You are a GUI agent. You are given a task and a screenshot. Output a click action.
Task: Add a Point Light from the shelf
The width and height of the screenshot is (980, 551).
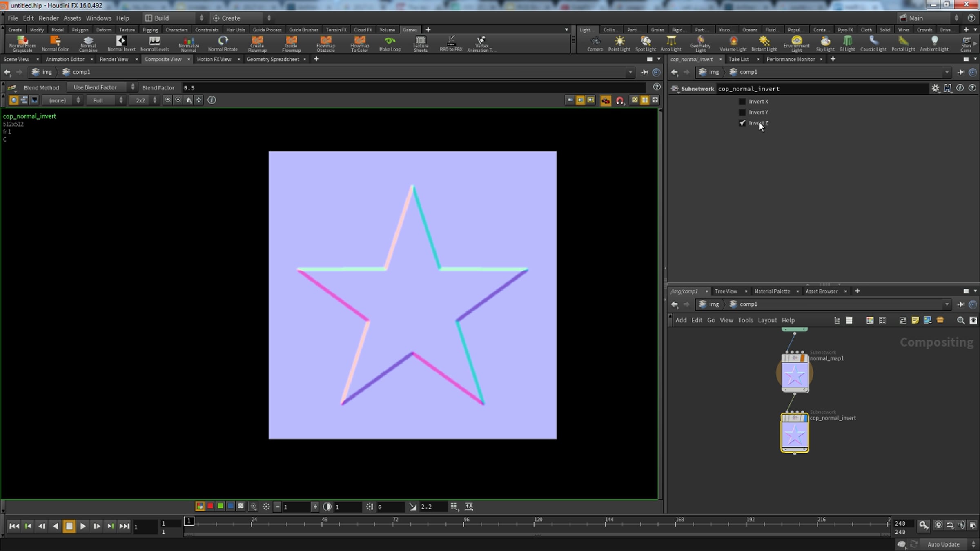[x=619, y=43]
